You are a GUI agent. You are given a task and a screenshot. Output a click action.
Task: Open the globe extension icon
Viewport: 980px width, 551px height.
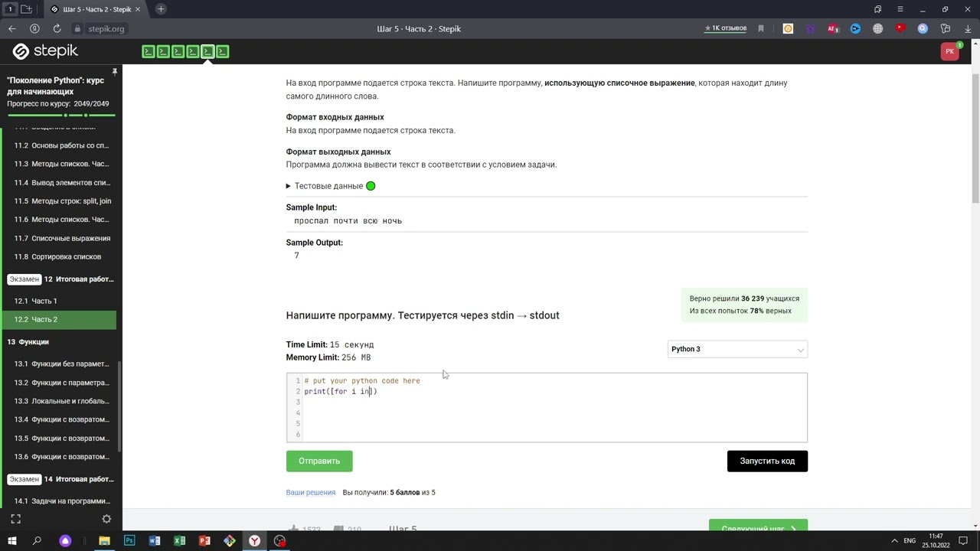[878, 28]
